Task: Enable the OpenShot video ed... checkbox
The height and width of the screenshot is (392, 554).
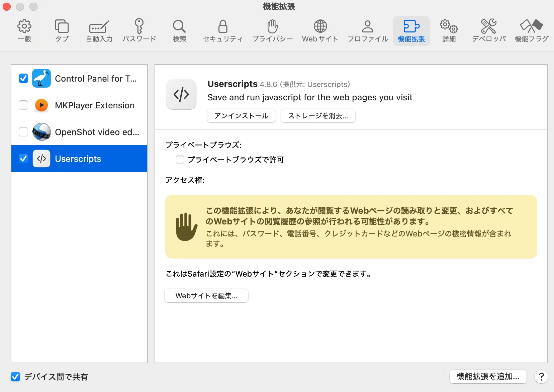Action: pos(23,132)
